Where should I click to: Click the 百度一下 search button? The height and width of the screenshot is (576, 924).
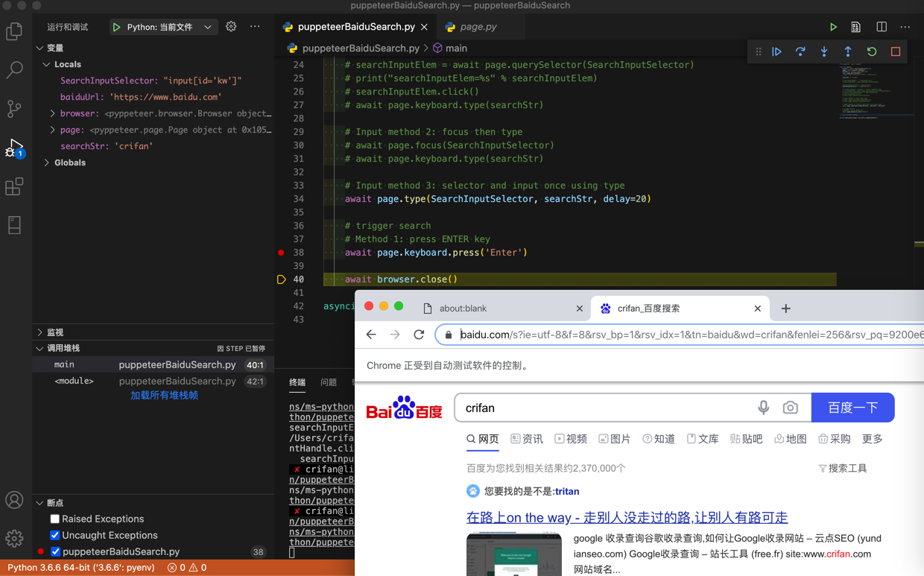click(x=852, y=408)
